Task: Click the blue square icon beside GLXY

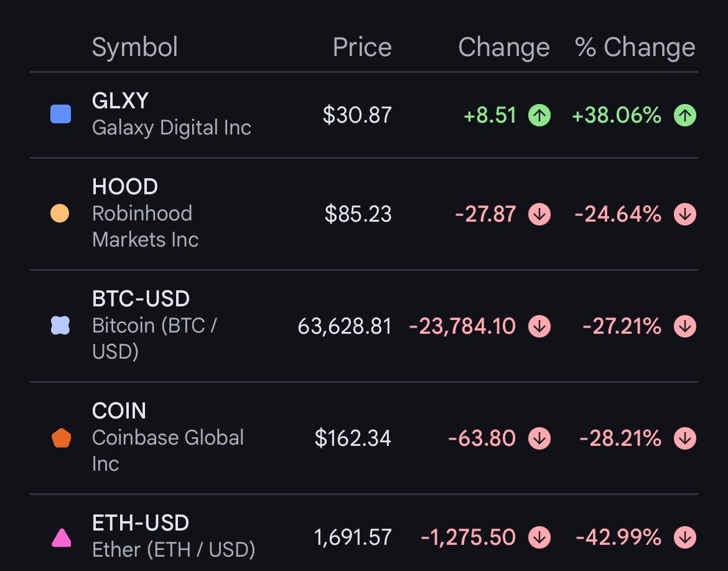Action: (60, 115)
